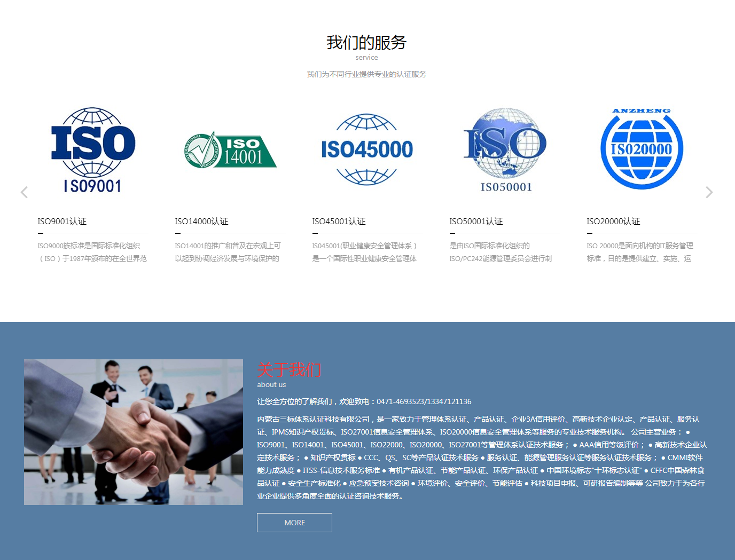
Task: Open the ISO9001认证 service title
Action: (x=62, y=221)
